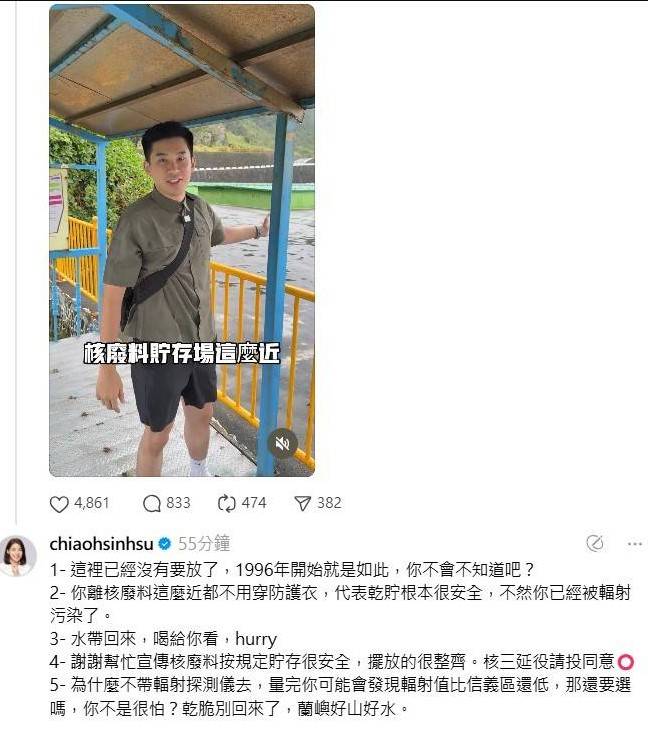The image size is (648, 729).
Task: Click the 474 reposts count
Action: [254, 503]
